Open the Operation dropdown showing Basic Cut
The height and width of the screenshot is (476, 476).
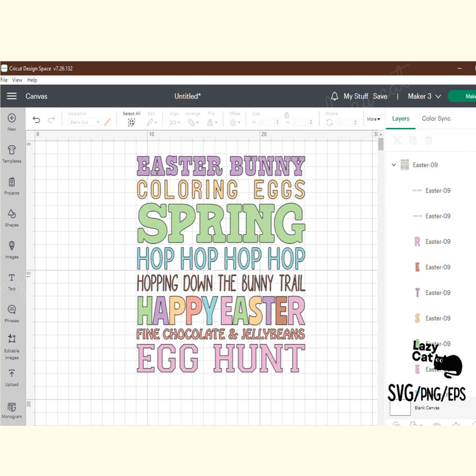tap(83, 122)
